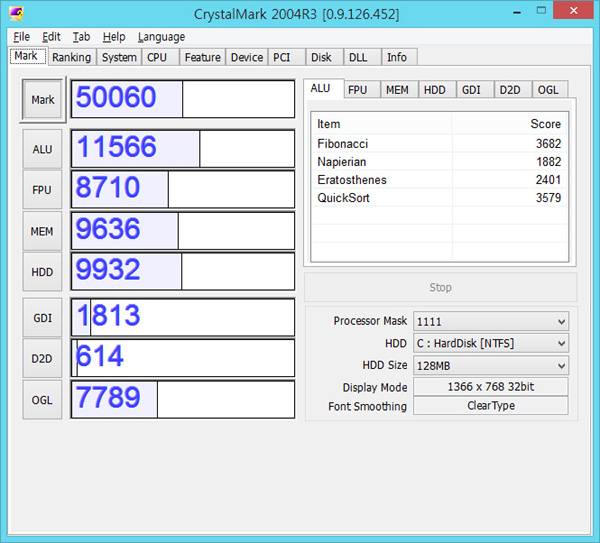The height and width of the screenshot is (543, 600).
Task: Click the total Mark score bar 50060
Action: coord(183,99)
